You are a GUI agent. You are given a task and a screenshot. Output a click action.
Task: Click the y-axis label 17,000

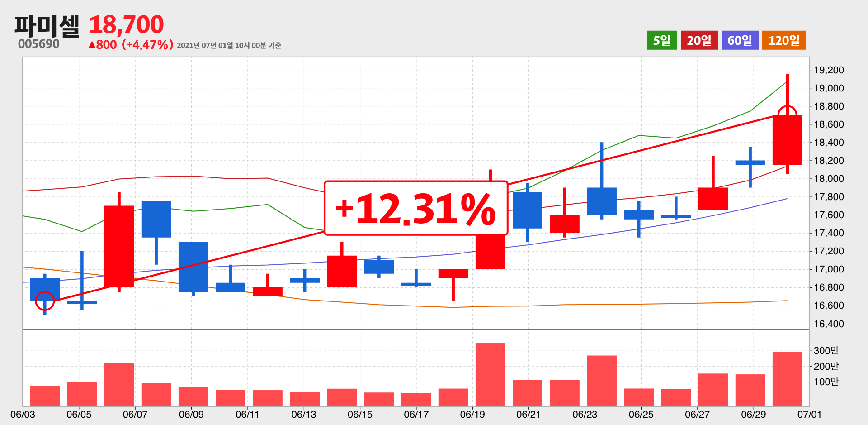click(x=829, y=269)
